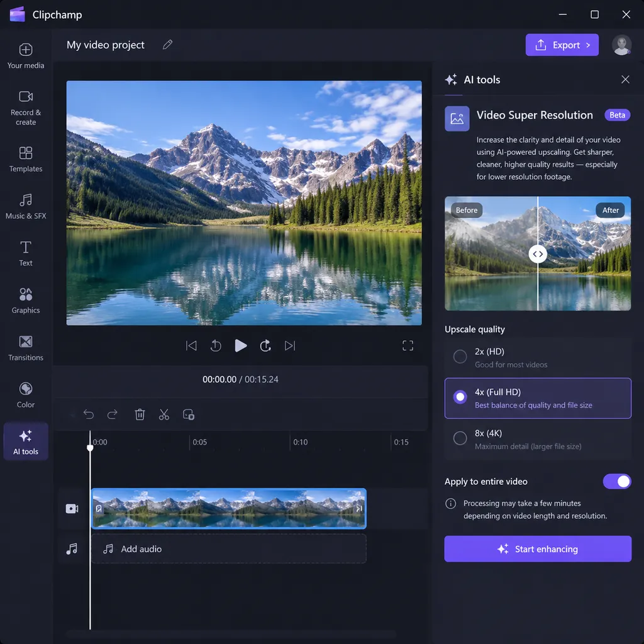Image resolution: width=644 pixels, height=644 pixels.
Task: Click the Before label on comparison preview
Action: point(467,210)
